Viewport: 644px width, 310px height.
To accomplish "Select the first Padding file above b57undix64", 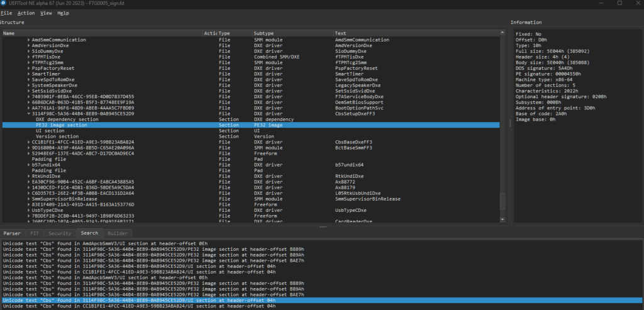I will (x=251, y=159).
